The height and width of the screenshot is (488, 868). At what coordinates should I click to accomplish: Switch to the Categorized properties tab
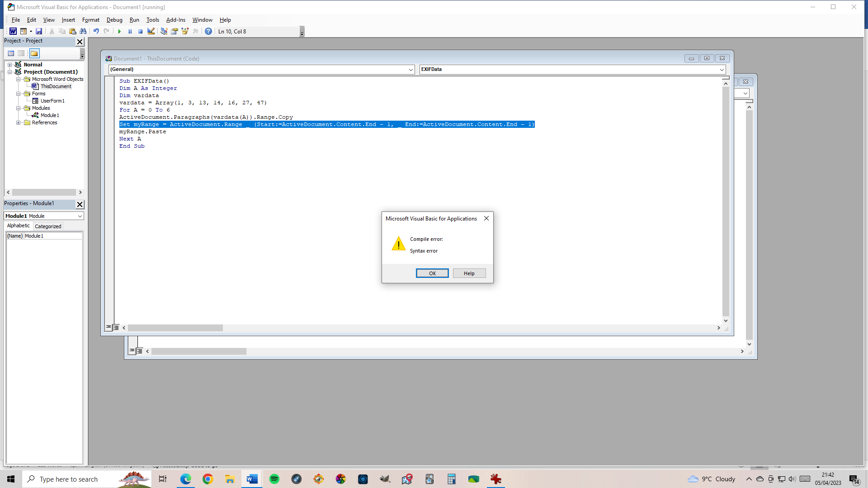[48, 226]
